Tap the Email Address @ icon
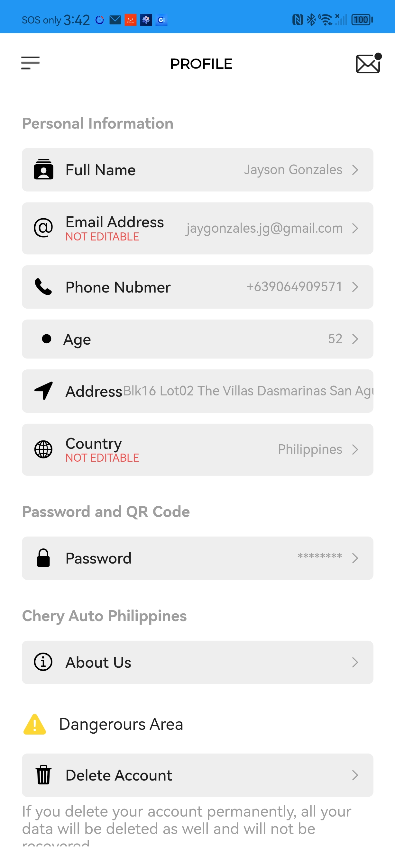This screenshot has height=868, width=395. point(43,228)
